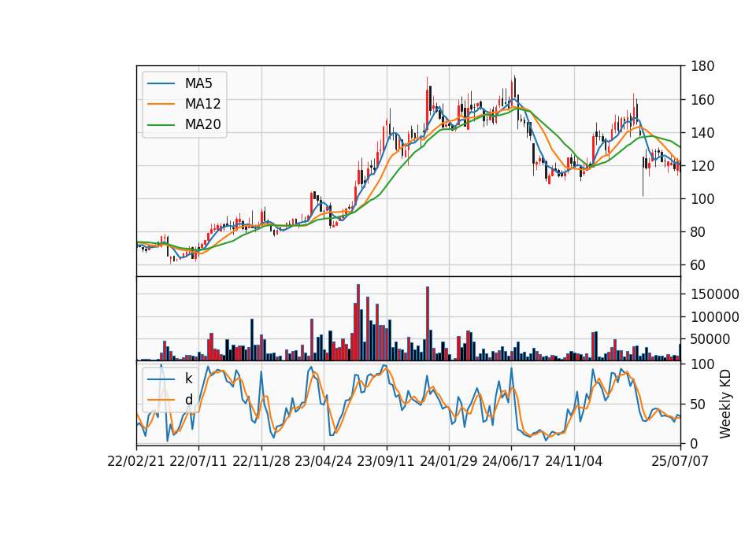Select the 22/07/11 date tick label
Image resolution: width=756 pixels, height=543 pixels.
pos(198,461)
